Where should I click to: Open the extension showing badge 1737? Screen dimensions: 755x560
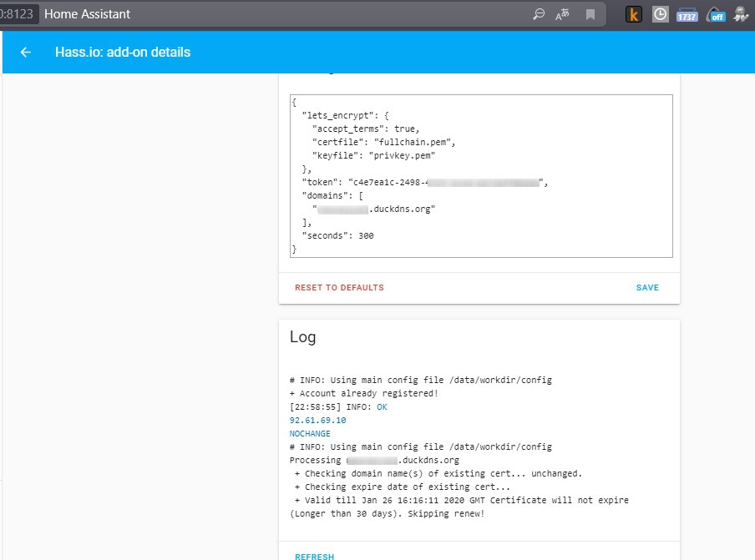point(687,15)
